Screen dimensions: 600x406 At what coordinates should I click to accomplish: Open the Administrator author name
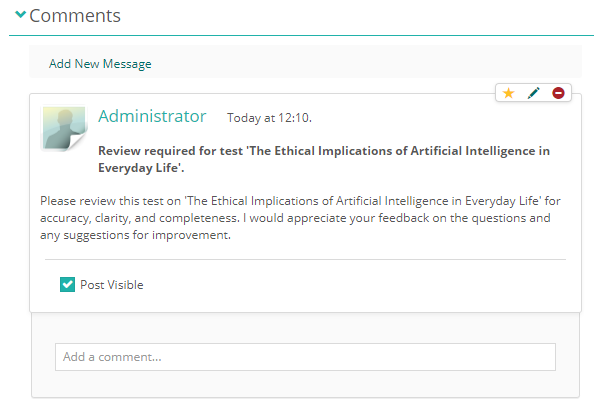tap(152, 116)
